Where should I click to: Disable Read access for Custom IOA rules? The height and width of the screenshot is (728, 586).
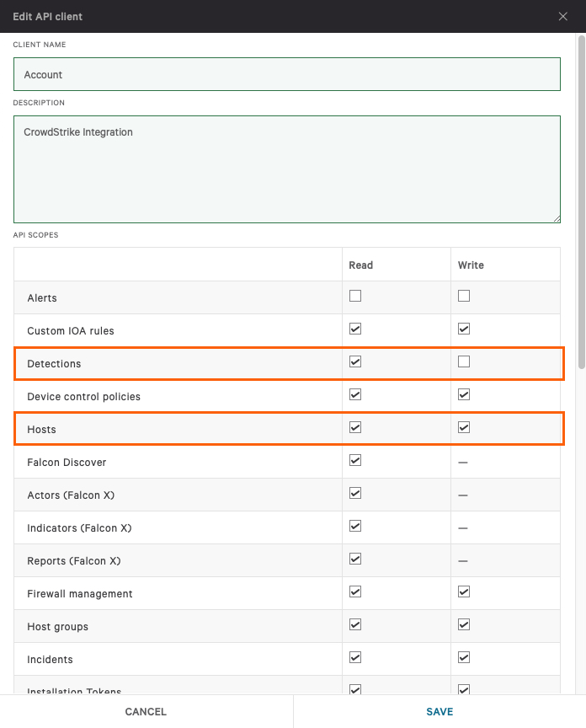click(354, 329)
